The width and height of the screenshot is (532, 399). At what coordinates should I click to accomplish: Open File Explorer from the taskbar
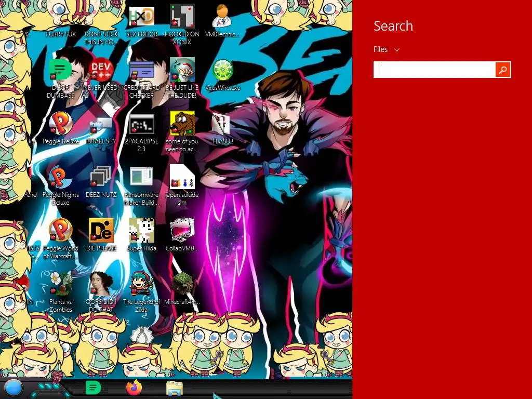(x=175, y=389)
